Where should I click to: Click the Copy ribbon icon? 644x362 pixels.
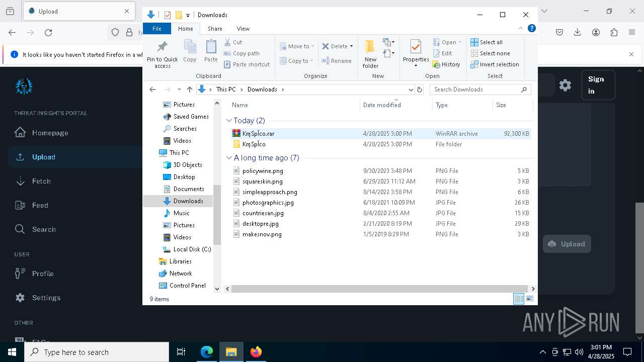(x=190, y=51)
